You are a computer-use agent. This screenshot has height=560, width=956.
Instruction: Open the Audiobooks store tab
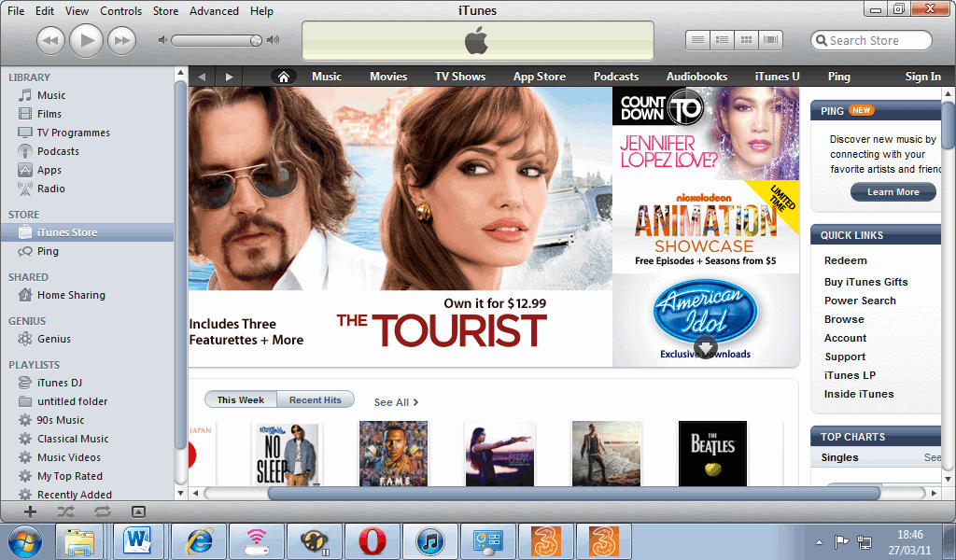click(x=696, y=77)
